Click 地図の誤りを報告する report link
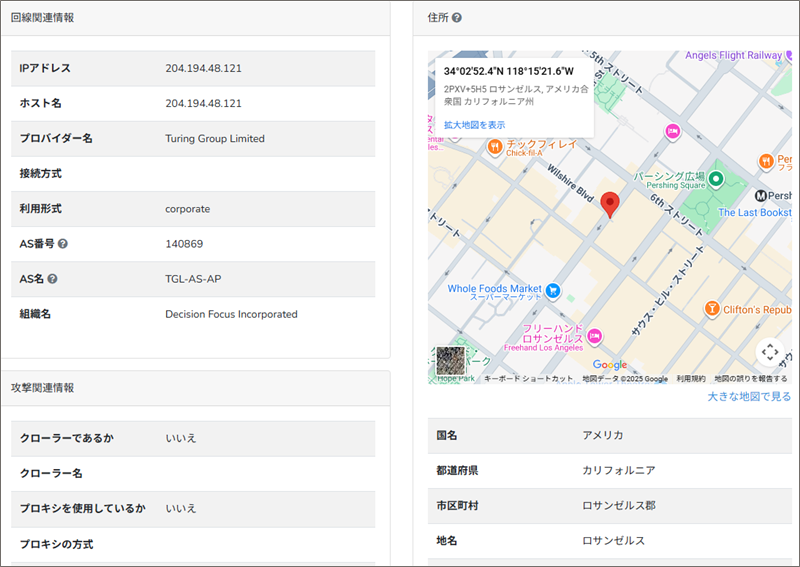The image size is (800, 567). (750, 379)
